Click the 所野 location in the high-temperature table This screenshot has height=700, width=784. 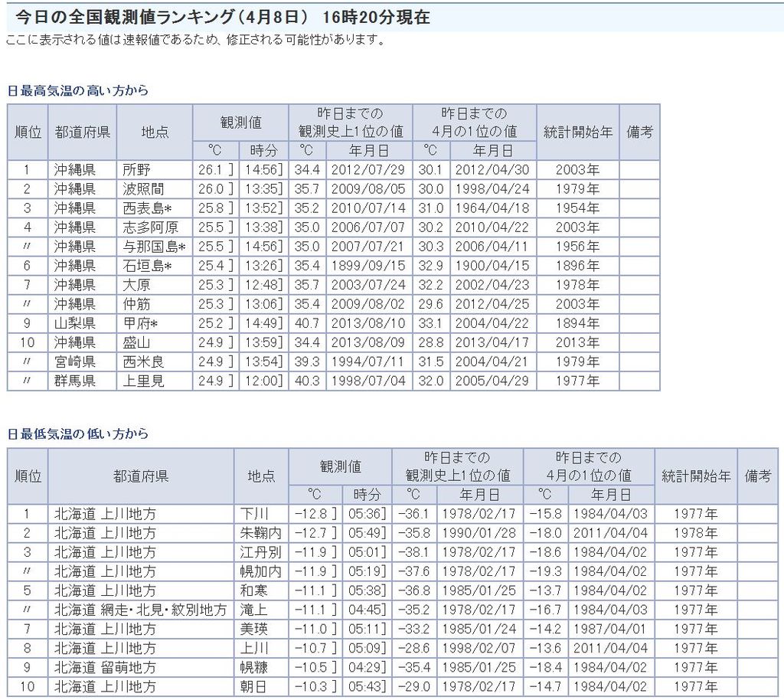pos(136,170)
